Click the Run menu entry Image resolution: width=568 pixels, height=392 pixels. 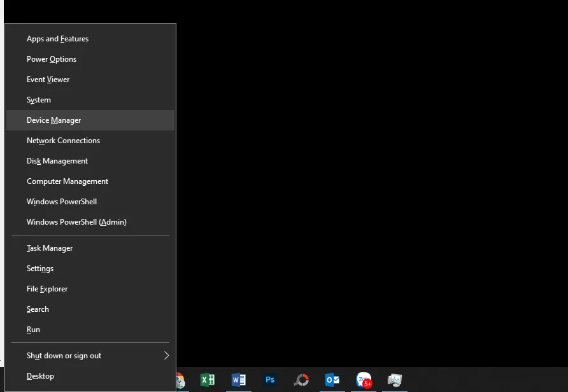coord(34,330)
